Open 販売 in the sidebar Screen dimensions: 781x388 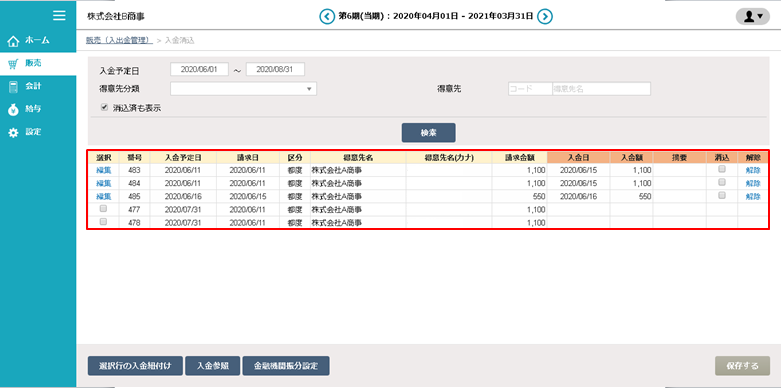click(x=38, y=63)
